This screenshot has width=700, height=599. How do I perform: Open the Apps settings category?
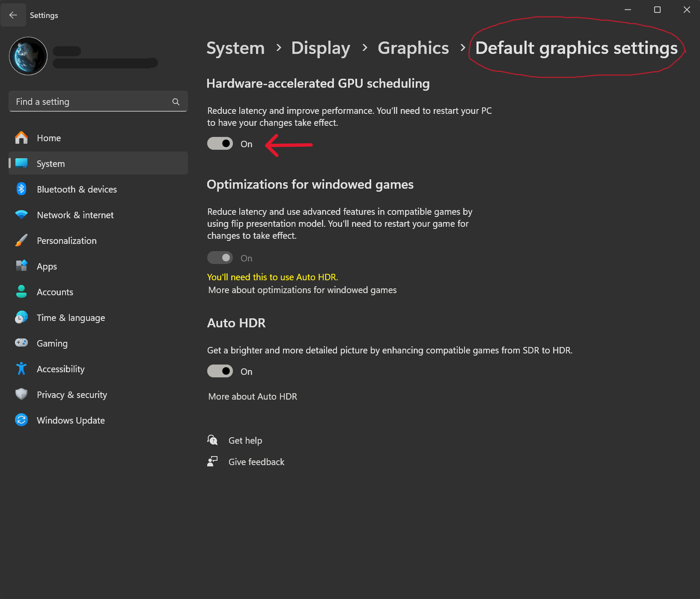pyautogui.click(x=47, y=266)
